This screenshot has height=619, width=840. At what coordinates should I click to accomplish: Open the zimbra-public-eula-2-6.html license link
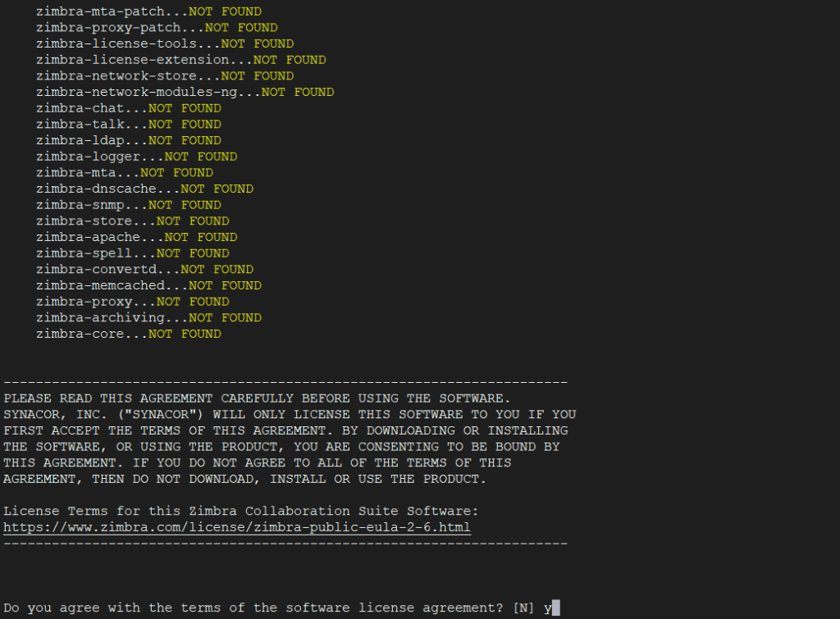point(237,527)
